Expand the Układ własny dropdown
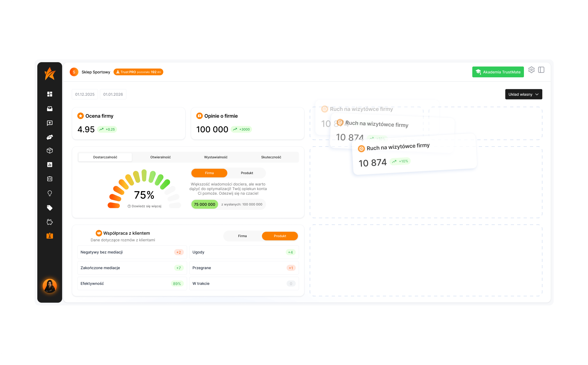The height and width of the screenshot is (365, 588). pyautogui.click(x=523, y=94)
